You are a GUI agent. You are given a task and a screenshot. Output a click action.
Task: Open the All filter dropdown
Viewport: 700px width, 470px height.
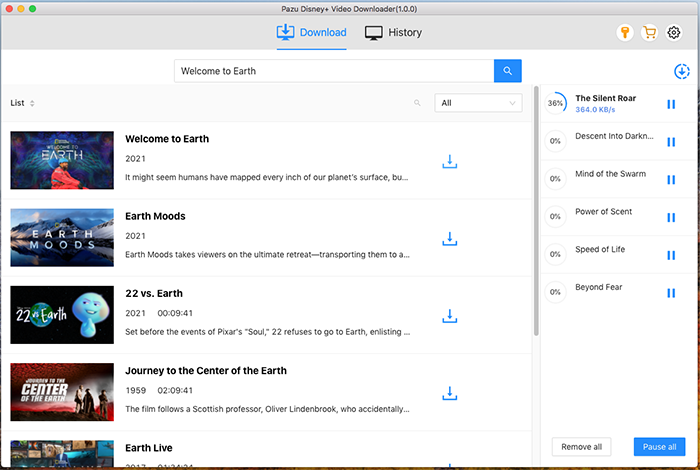tap(478, 103)
